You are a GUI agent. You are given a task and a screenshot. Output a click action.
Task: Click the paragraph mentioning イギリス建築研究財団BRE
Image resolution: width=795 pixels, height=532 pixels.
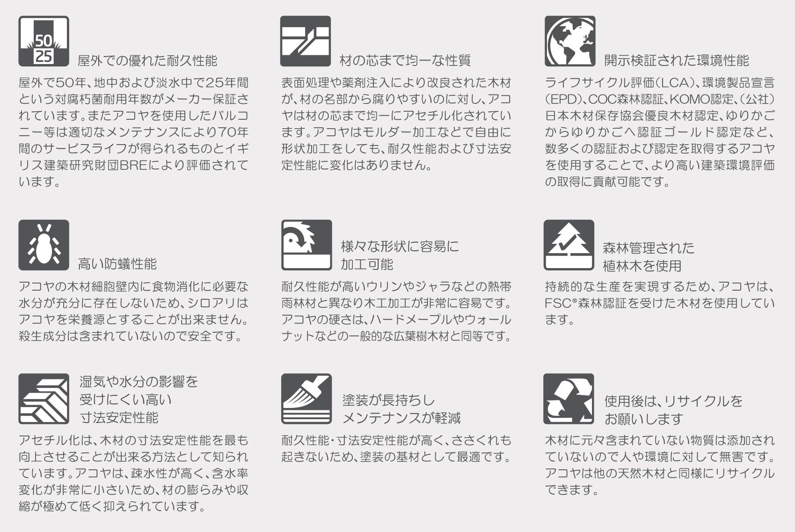[x=134, y=132]
